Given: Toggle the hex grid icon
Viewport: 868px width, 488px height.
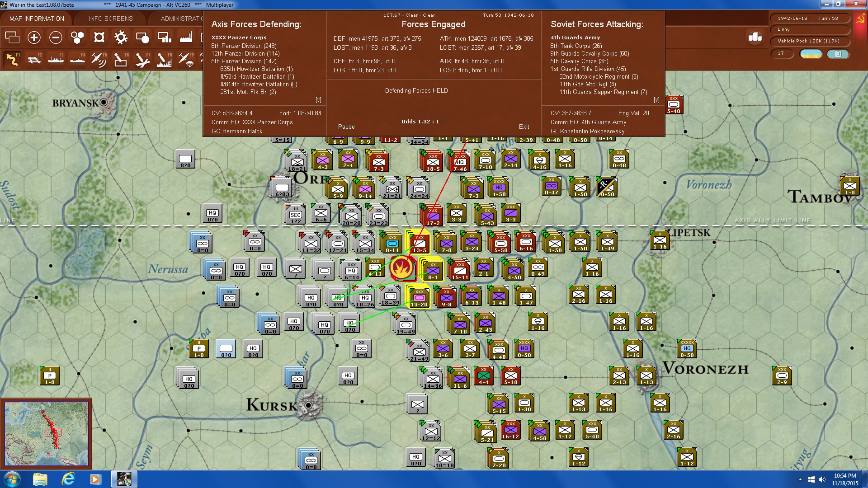Looking at the screenshot, I should pyautogui.click(x=77, y=38).
